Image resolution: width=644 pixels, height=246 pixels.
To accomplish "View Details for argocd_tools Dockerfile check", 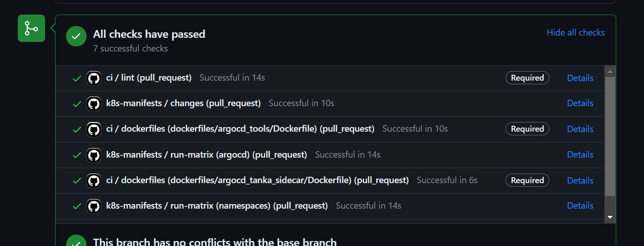I will coord(580,129).
